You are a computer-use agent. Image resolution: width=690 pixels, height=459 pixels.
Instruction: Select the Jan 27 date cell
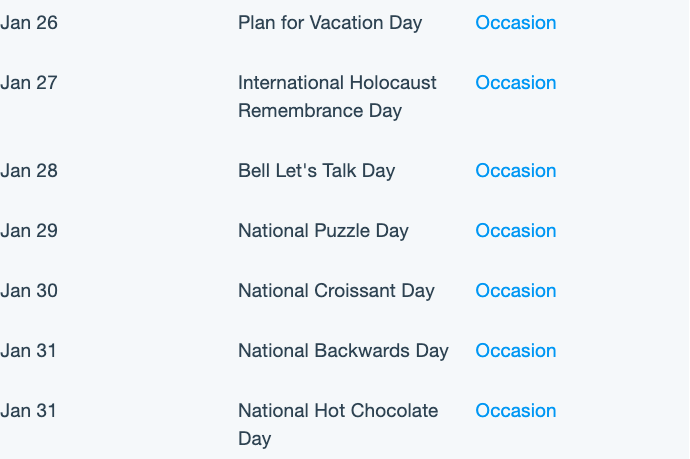pos(29,83)
